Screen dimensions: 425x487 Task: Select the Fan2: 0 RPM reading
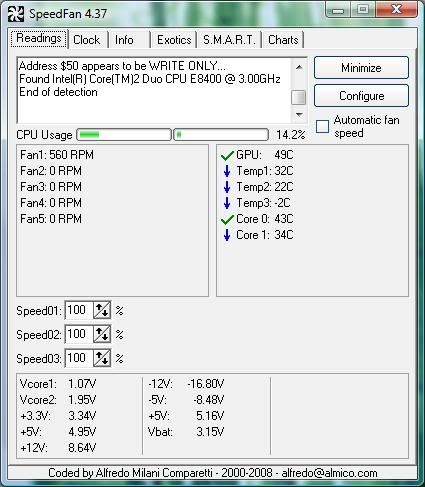(51, 171)
